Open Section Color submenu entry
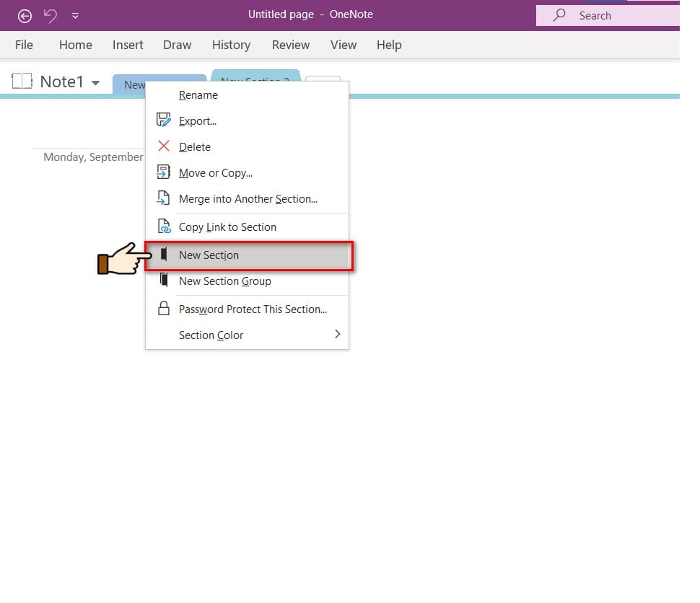The image size is (700, 603). click(x=247, y=335)
